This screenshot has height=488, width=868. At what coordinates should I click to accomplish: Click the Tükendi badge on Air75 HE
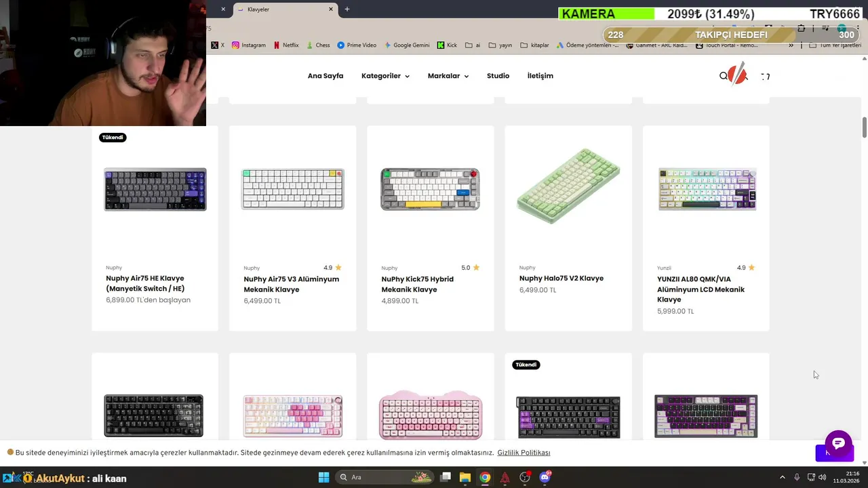pos(113,138)
